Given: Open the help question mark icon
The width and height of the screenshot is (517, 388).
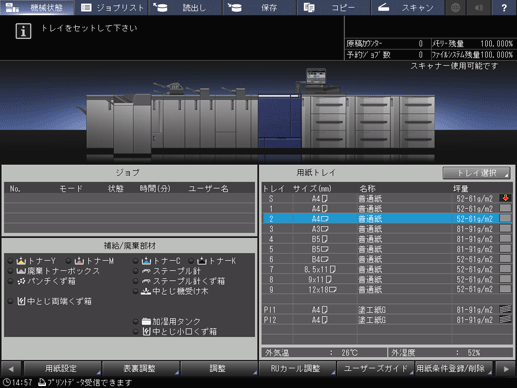Looking at the screenshot, I should pyautogui.click(x=504, y=7).
